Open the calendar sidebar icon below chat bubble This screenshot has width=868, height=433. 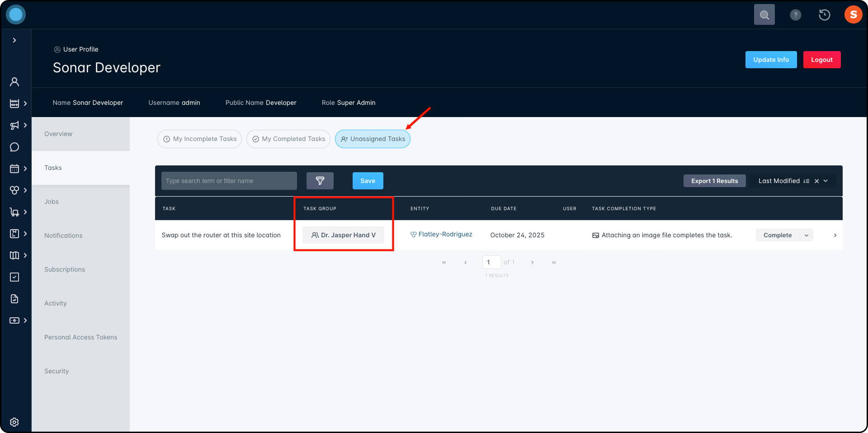14,169
